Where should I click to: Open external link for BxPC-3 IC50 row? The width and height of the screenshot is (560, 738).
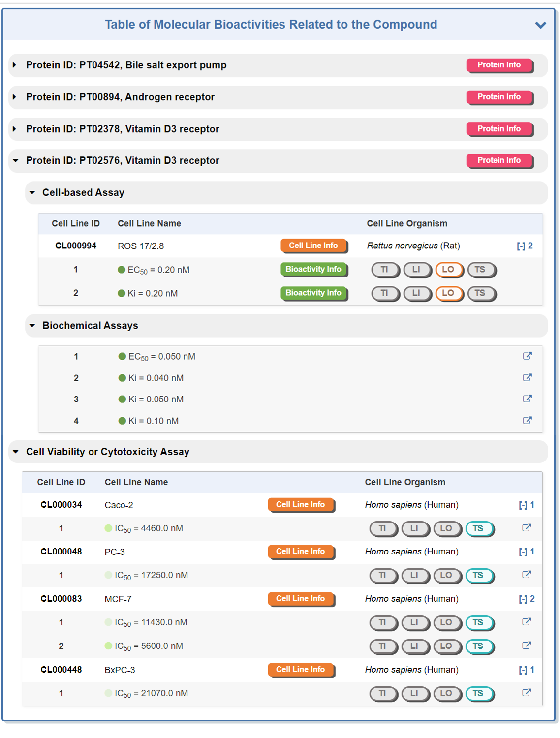(x=526, y=693)
